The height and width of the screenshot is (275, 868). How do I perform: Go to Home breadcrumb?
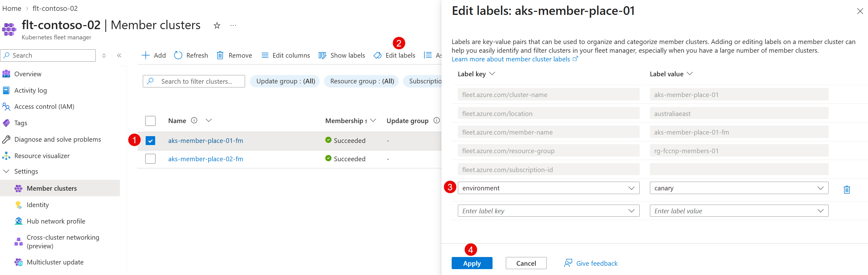(12, 8)
